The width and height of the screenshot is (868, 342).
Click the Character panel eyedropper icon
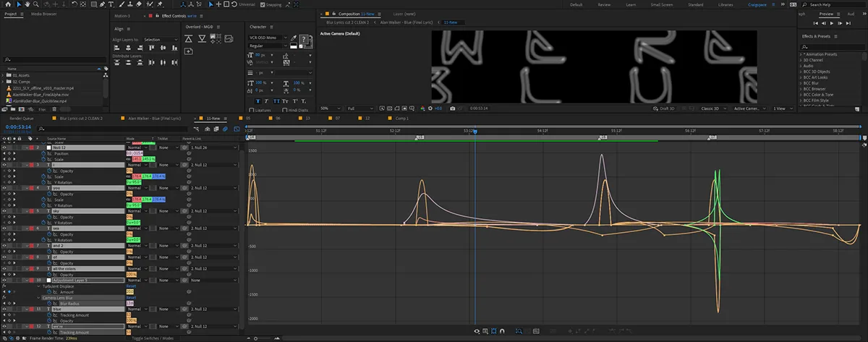294,38
